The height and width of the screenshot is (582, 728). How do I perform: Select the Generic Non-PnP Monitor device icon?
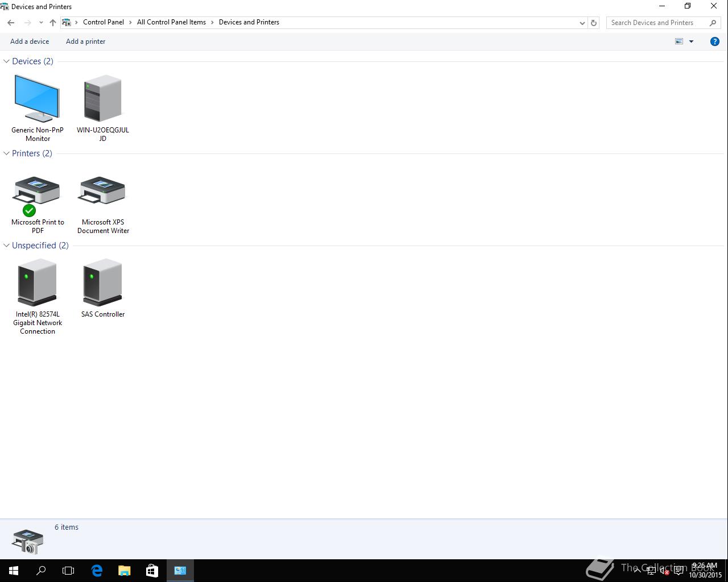[37, 98]
